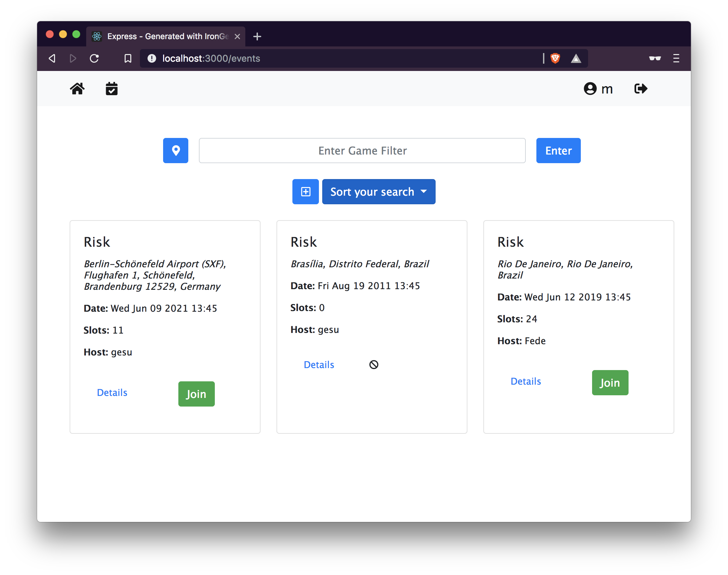Click the Slots: 11 text
Viewport: 728px width, 575px height.
104,330
